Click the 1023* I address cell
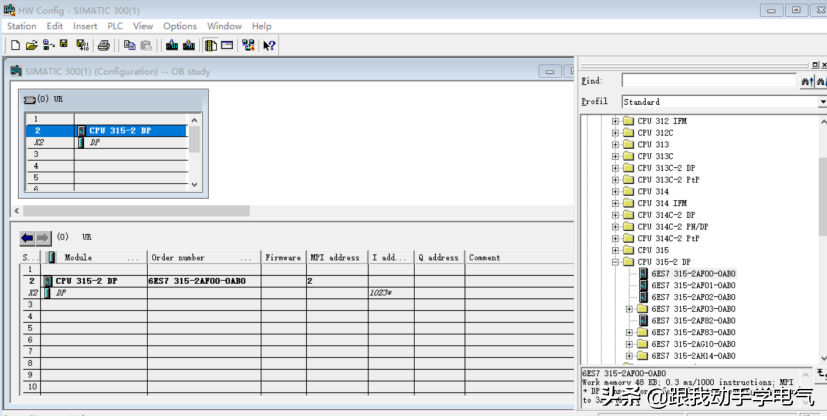Viewport: 827px width, 420px height. [391, 293]
